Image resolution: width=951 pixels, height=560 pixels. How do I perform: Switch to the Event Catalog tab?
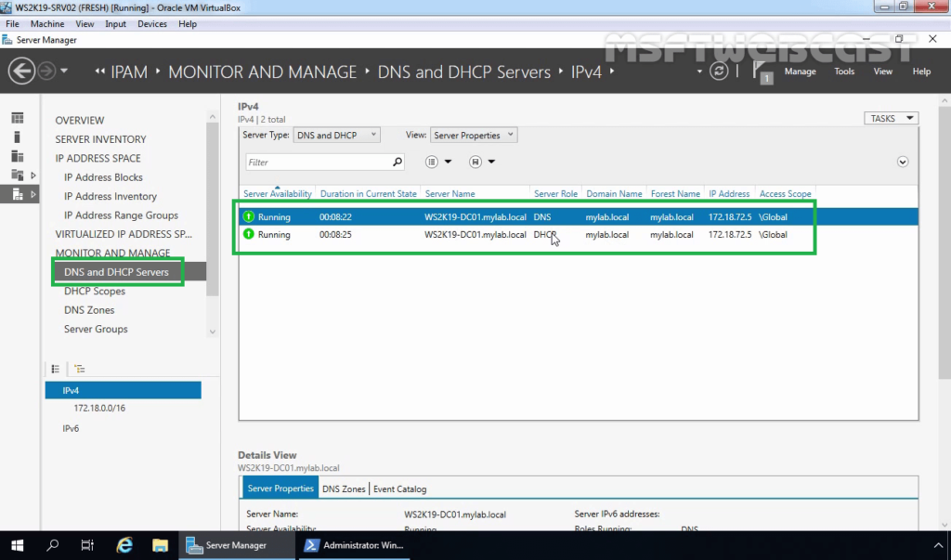[x=399, y=488]
